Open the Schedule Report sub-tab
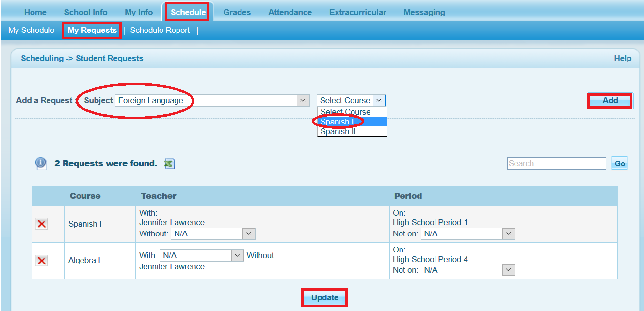This screenshot has height=311, width=644. click(160, 30)
